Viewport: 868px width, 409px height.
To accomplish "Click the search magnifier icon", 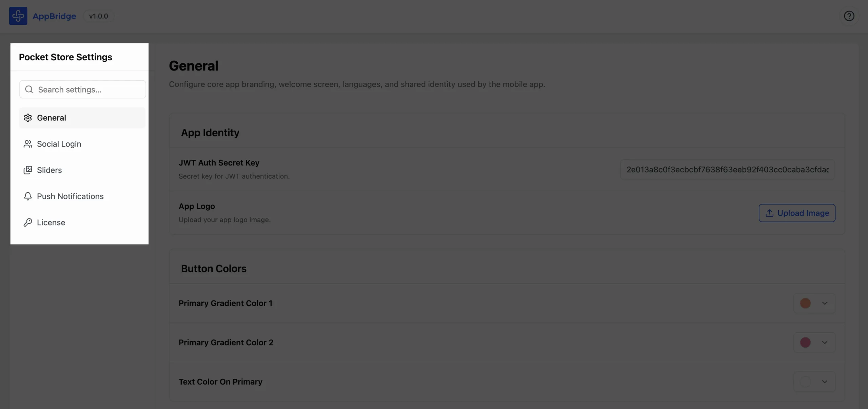I will point(29,89).
